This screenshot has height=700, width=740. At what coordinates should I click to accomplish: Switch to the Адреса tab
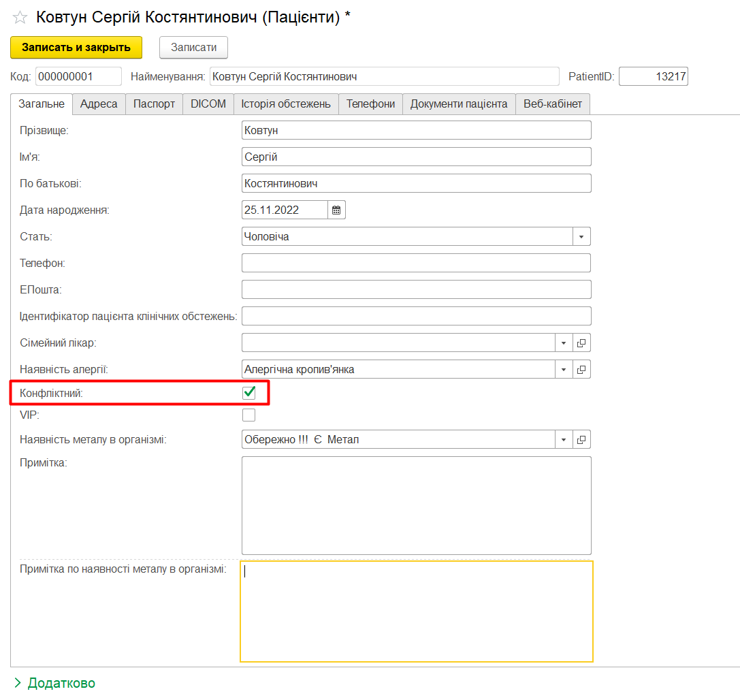tap(99, 104)
